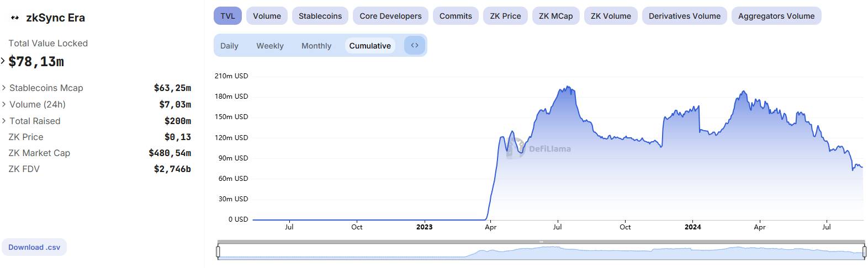Screen dimensions: 868x268
Task: Toggle the TVL chart series
Action: tap(227, 16)
